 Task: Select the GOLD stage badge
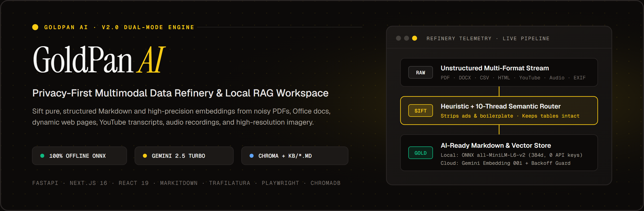click(420, 153)
